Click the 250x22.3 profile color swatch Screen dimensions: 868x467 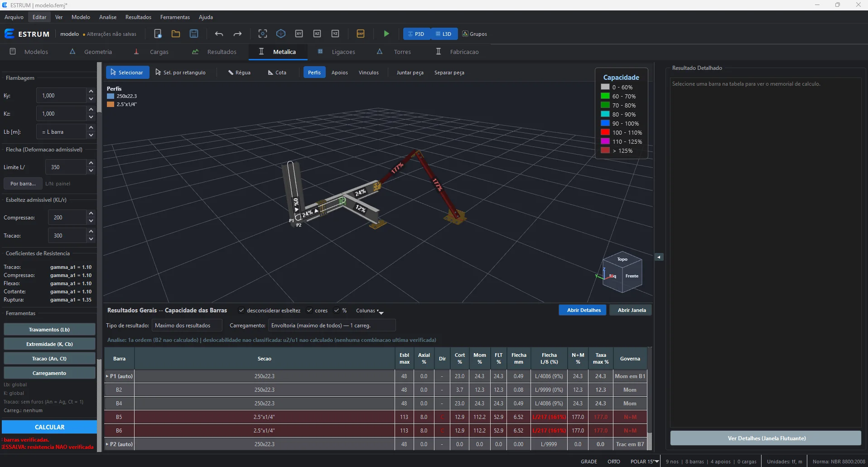tap(111, 96)
